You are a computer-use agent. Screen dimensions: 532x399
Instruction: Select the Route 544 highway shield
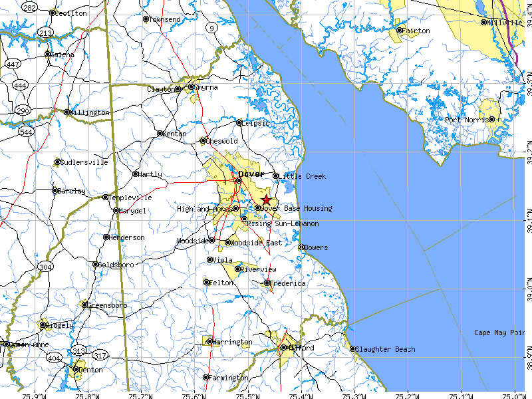coord(26,132)
